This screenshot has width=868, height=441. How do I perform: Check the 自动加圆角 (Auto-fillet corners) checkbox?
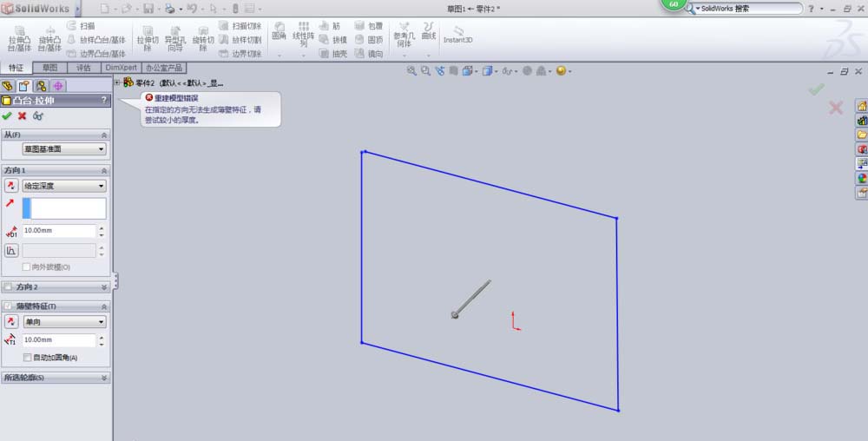[x=27, y=358]
